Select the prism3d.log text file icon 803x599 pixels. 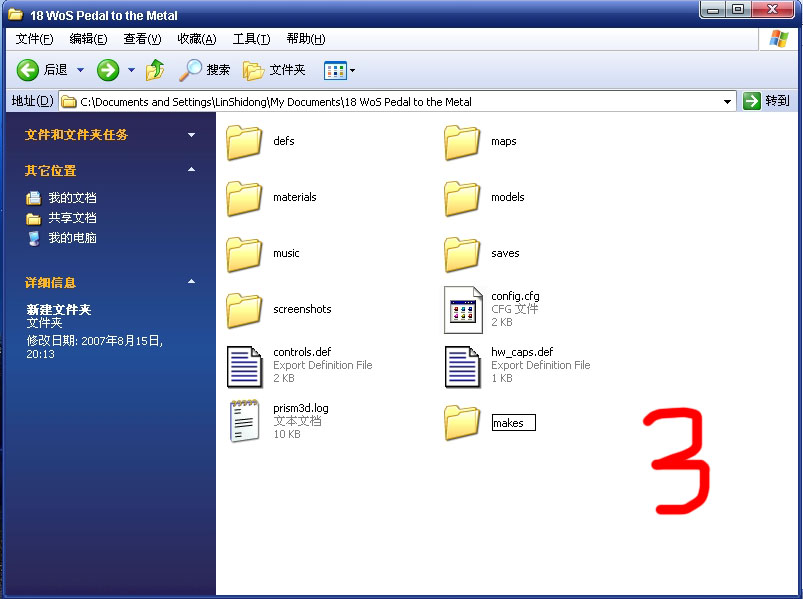245,421
